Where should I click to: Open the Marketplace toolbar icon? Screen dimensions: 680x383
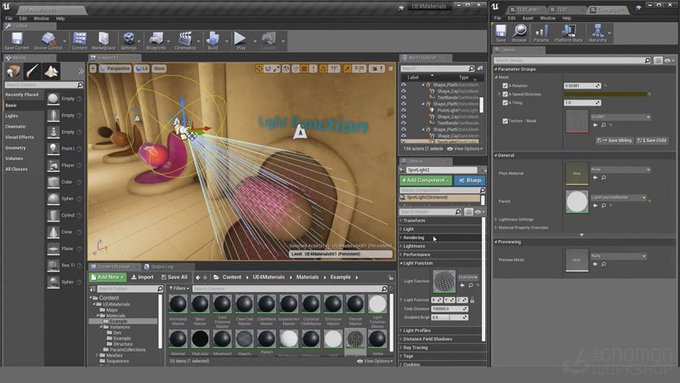[104, 40]
